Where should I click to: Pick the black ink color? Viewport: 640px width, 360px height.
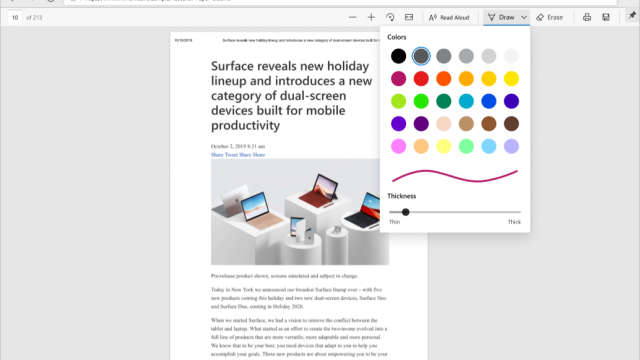(398, 56)
